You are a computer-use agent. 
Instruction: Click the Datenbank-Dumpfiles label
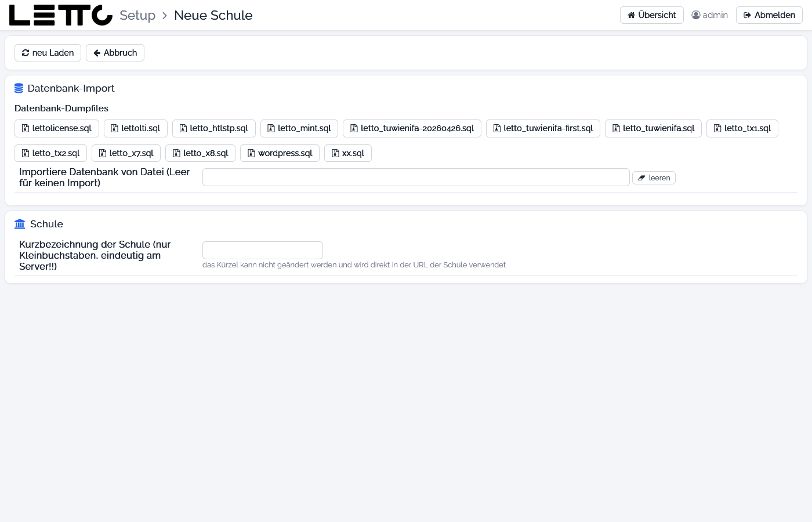click(61, 108)
